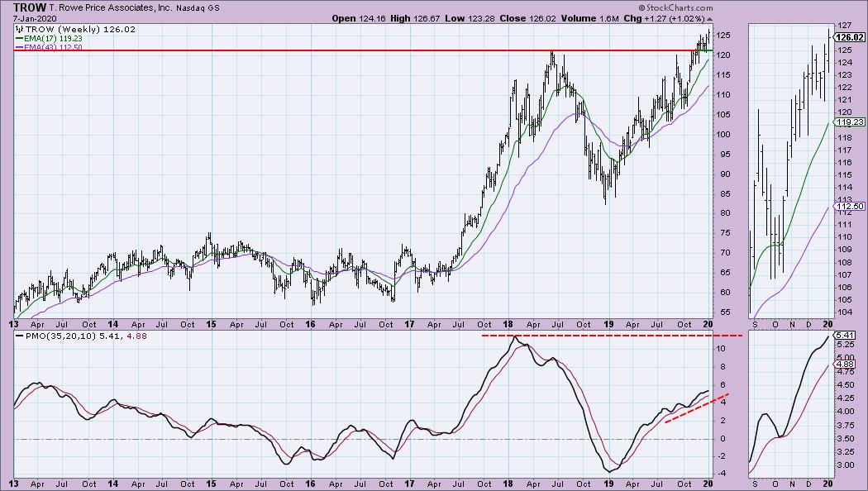The image size is (868, 491).
Task: Click the red dashed horizontal line above PMO peak
Action: [613, 336]
